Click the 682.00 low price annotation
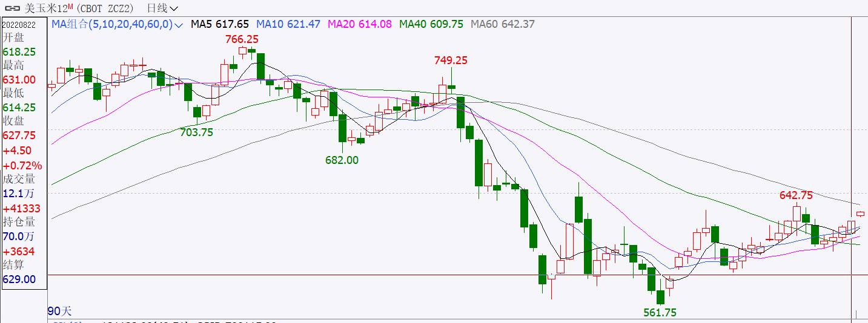Viewport: 868px width, 323px height. [x=342, y=160]
